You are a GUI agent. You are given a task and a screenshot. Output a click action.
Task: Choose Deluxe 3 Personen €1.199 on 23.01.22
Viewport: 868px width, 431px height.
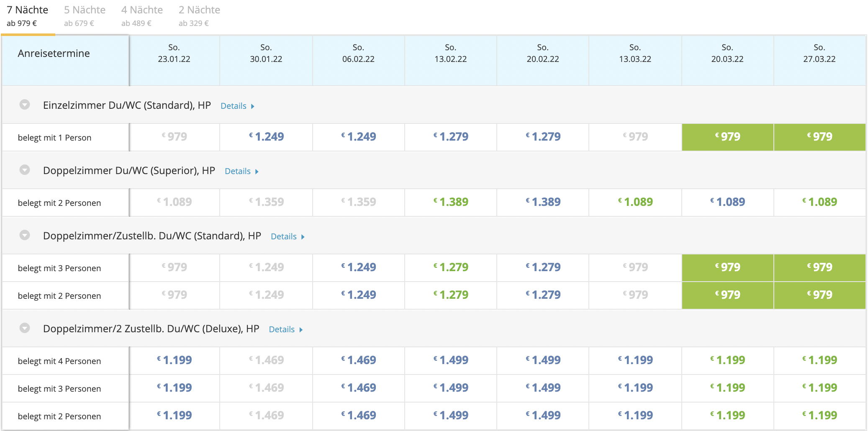174,388
